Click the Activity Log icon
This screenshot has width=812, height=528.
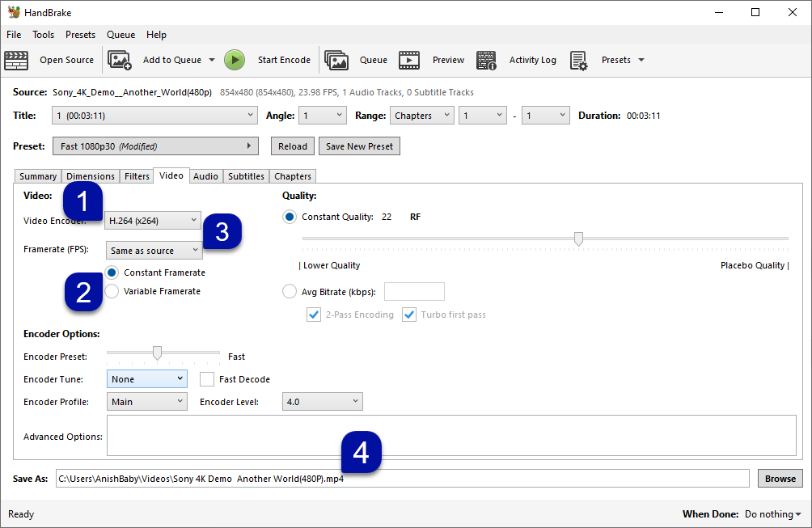(x=486, y=60)
